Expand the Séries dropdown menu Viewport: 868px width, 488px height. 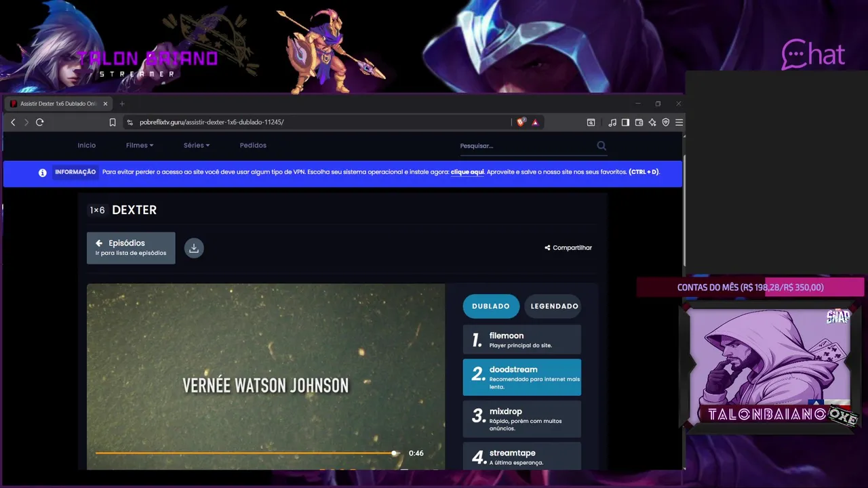[x=197, y=145]
